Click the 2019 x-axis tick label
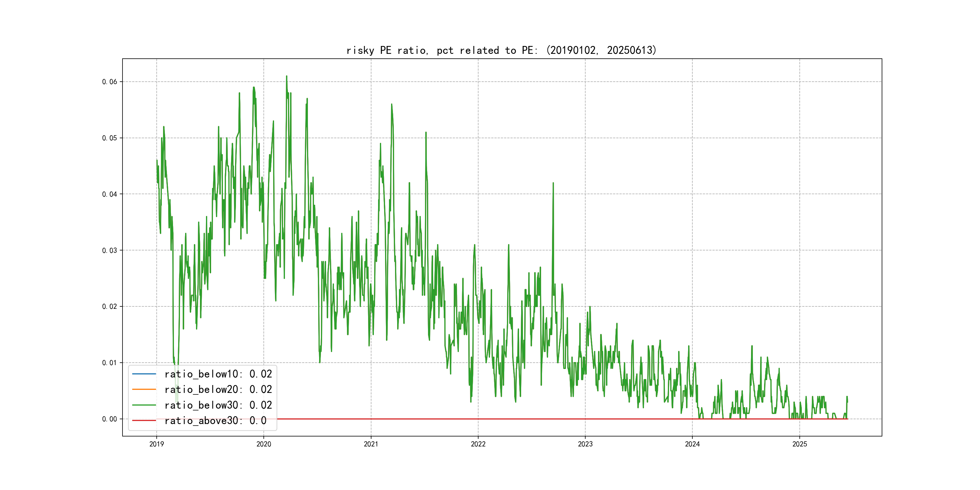This screenshot has height=490, width=980. tap(156, 444)
